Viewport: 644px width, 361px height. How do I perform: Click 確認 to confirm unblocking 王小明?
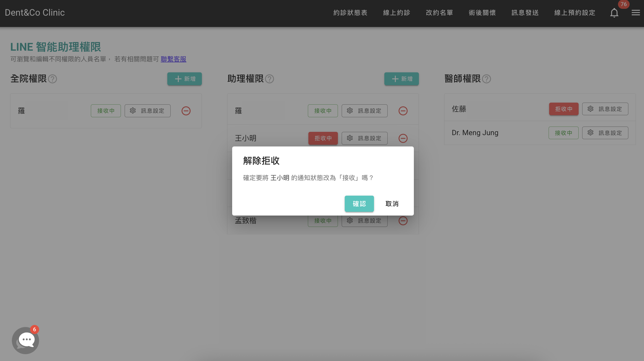coord(359,204)
